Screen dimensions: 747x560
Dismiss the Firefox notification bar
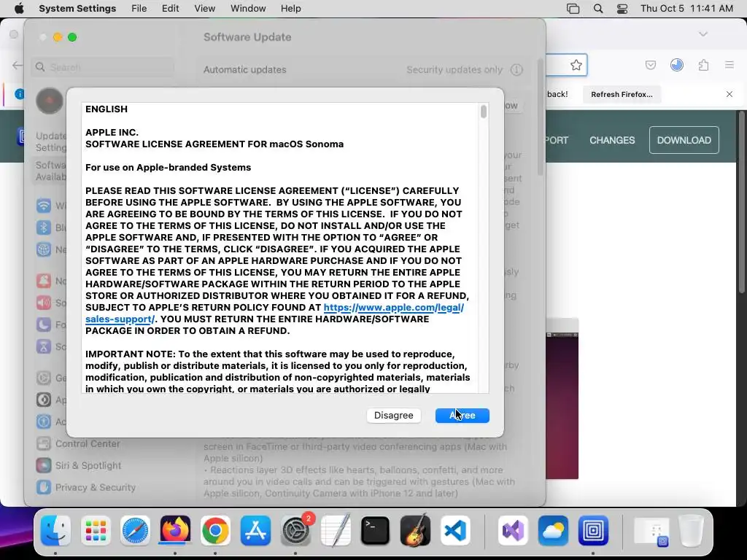729,94
